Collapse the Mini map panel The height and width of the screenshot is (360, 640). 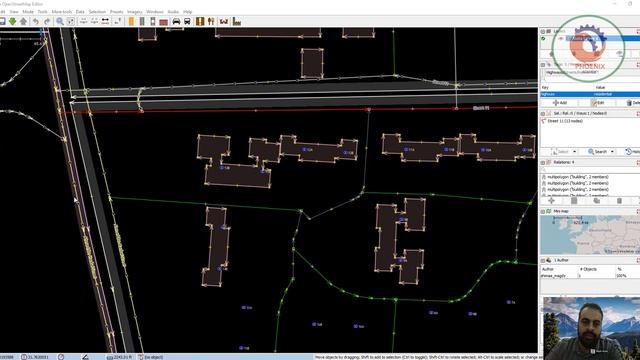click(543, 211)
